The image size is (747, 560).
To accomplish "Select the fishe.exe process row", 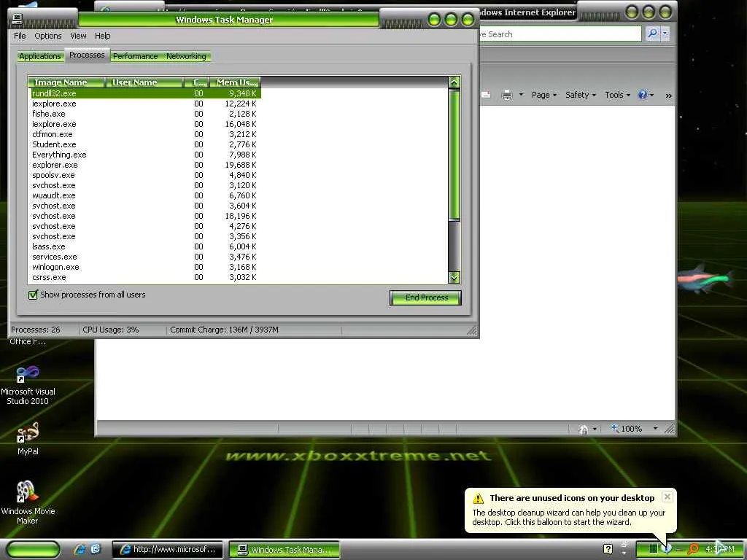I will click(144, 114).
